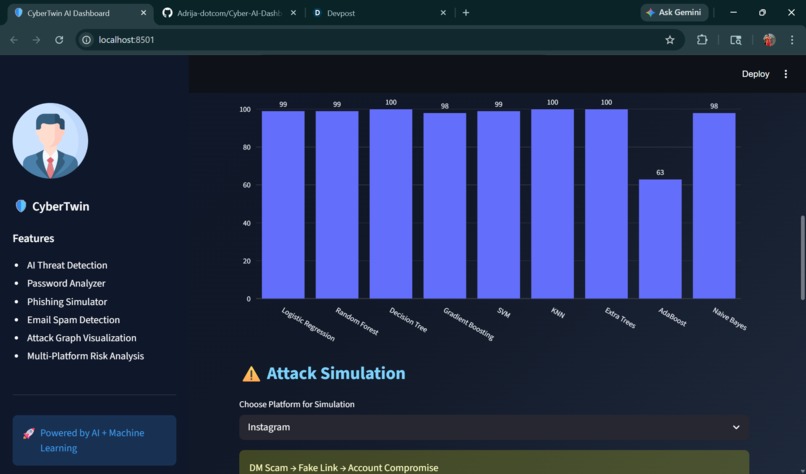Click the Deploy button
Viewport: 806px width, 474px height.
coord(755,74)
